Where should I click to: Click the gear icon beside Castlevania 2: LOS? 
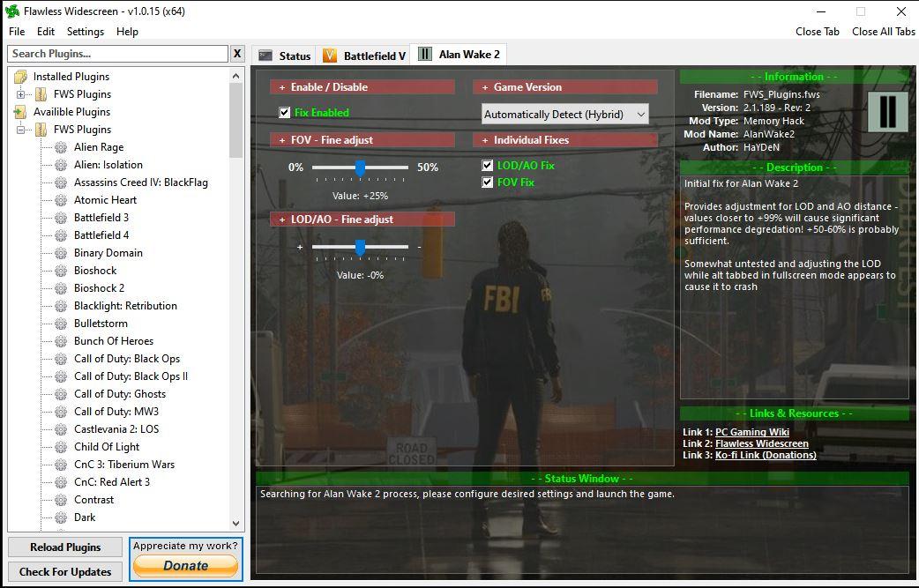point(61,429)
